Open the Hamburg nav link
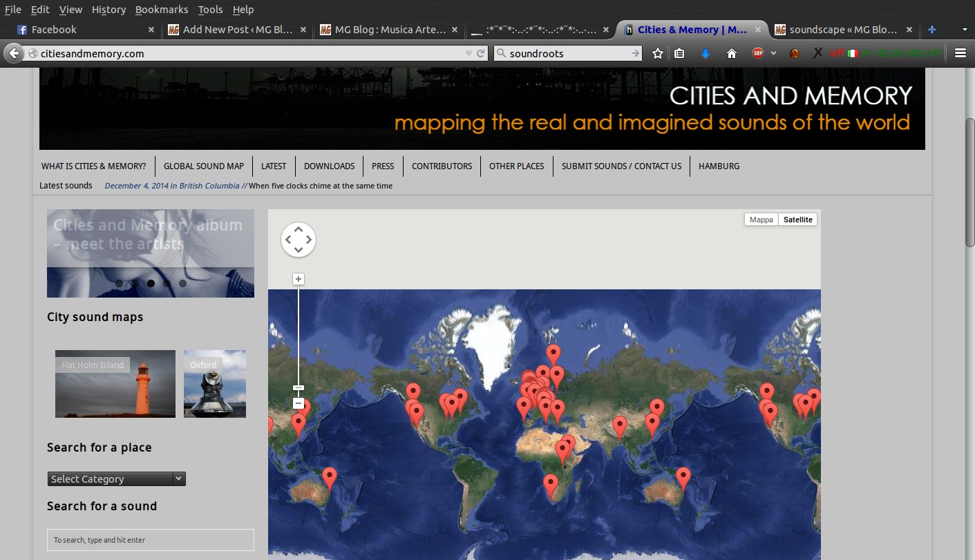The width and height of the screenshot is (975, 560). [719, 166]
